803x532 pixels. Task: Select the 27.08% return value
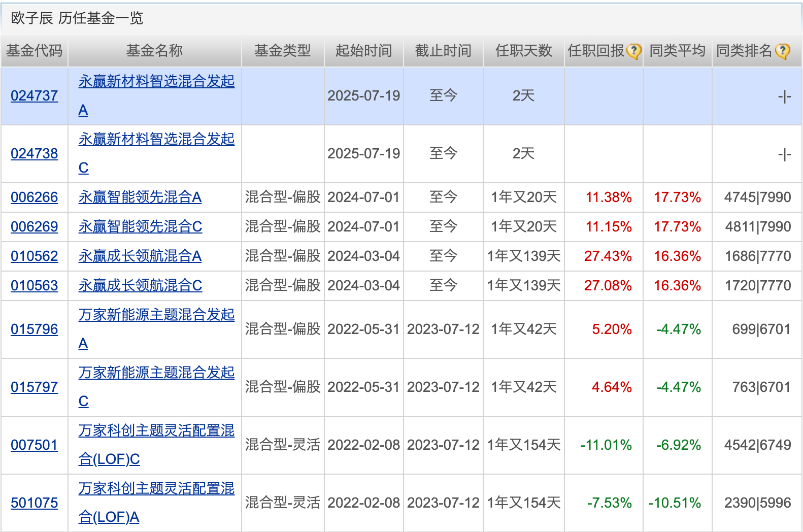(x=608, y=285)
